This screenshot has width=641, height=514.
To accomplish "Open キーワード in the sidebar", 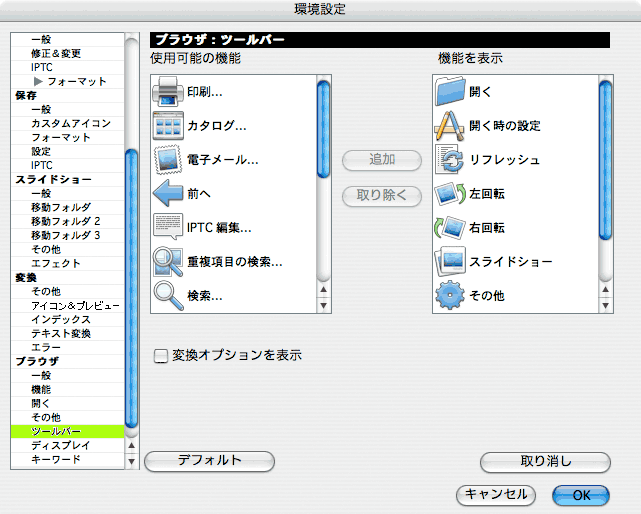I will tap(67, 459).
